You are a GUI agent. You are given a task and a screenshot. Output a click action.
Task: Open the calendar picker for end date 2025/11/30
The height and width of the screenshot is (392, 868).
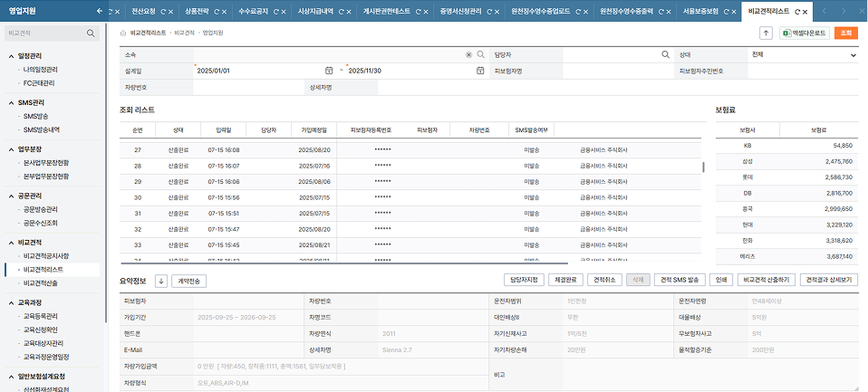tap(480, 71)
